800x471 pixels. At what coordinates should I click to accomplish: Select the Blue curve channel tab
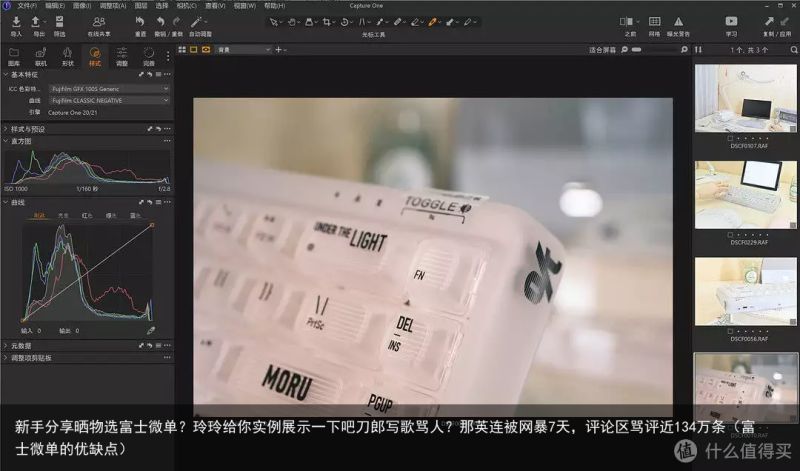135,215
